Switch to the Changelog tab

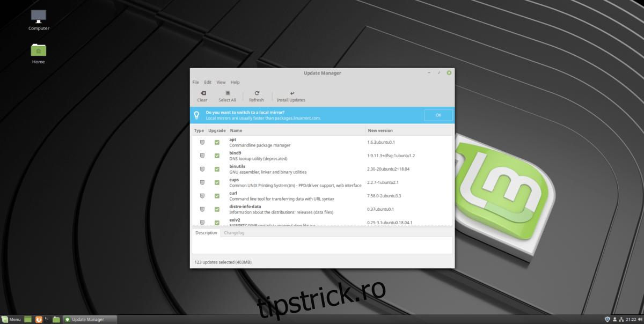[234, 233]
